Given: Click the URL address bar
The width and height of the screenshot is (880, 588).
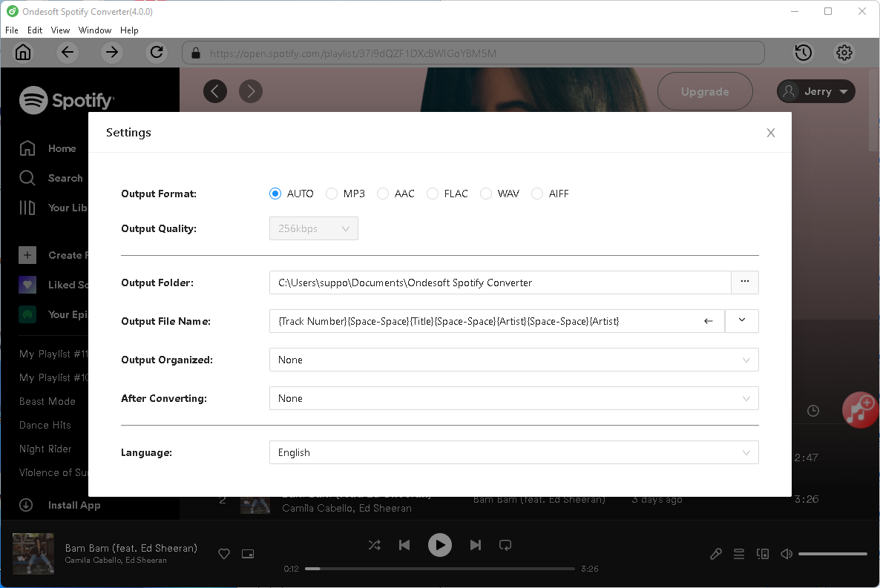Looking at the screenshot, I should 473,53.
